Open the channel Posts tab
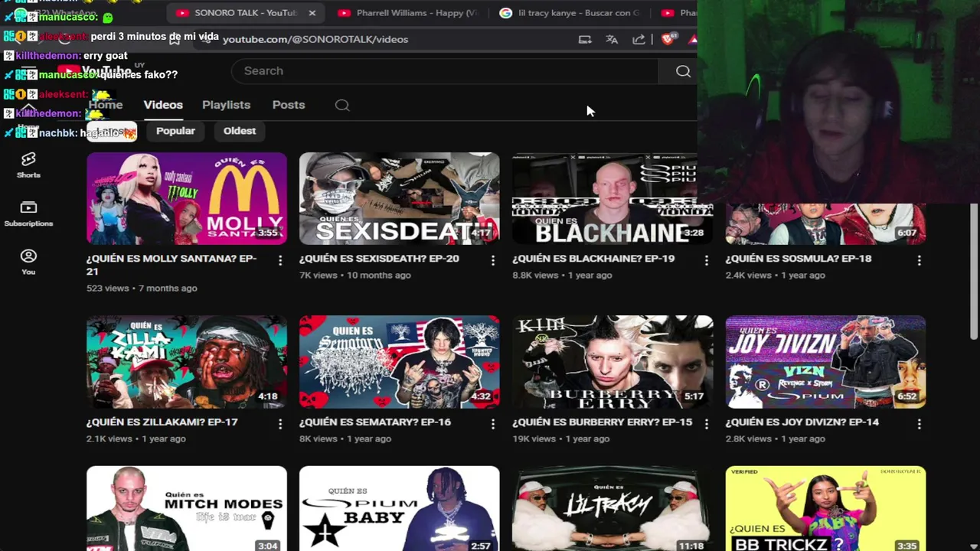This screenshot has width=980, height=551. tap(289, 105)
